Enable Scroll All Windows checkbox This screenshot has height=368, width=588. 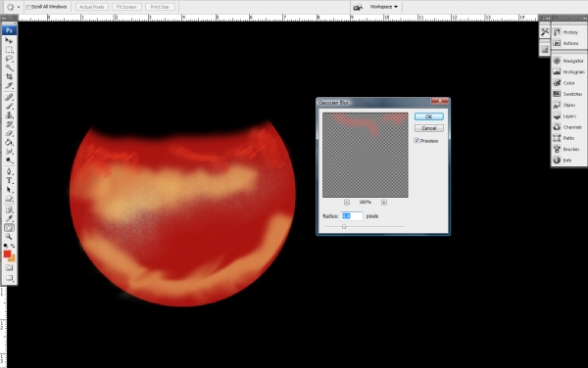coord(28,7)
